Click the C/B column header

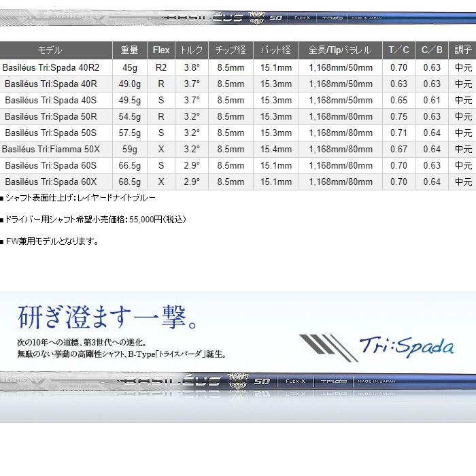(x=432, y=50)
